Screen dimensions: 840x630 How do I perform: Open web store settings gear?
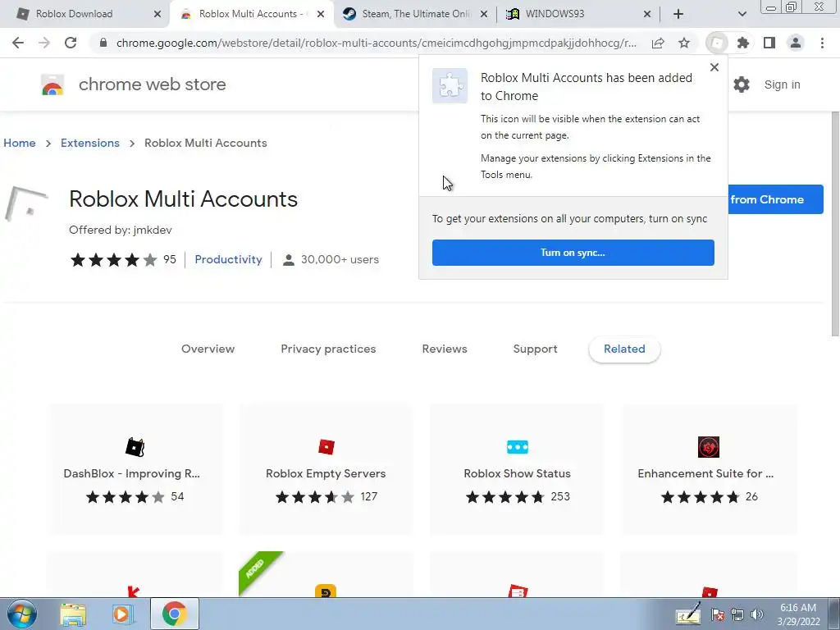click(x=742, y=84)
